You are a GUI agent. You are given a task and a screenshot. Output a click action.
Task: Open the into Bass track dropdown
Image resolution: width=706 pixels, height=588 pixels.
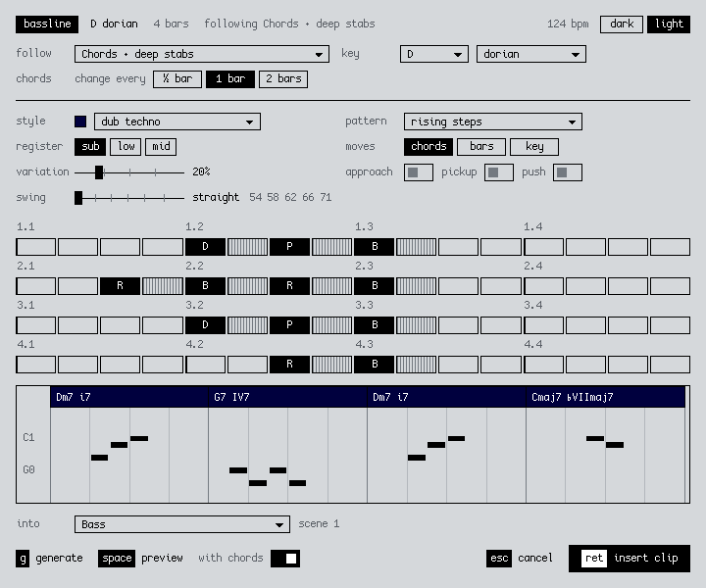click(182, 524)
